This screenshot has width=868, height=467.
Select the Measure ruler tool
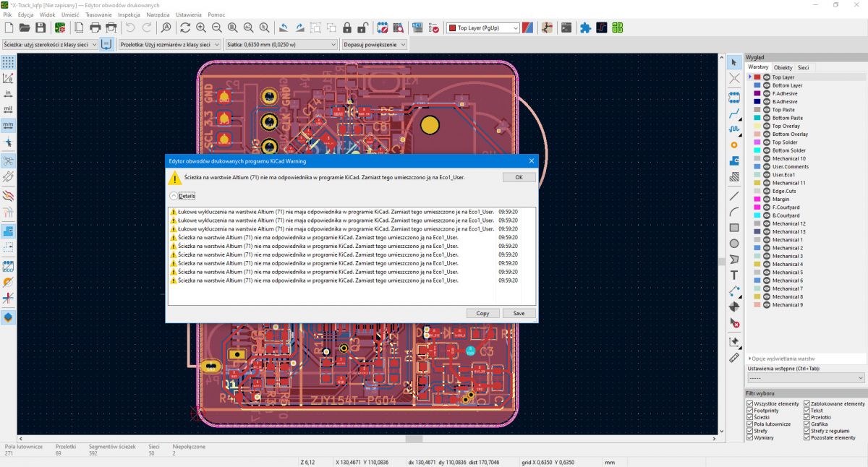734,357
